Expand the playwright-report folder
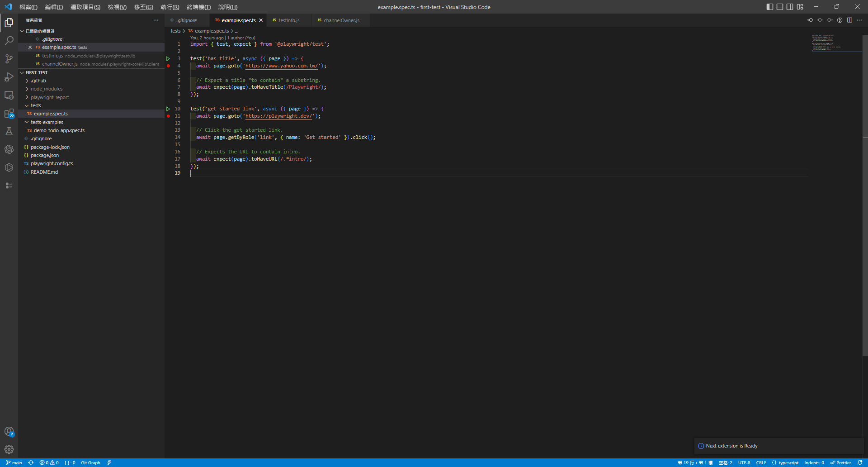This screenshot has width=868, height=467. point(50,97)
